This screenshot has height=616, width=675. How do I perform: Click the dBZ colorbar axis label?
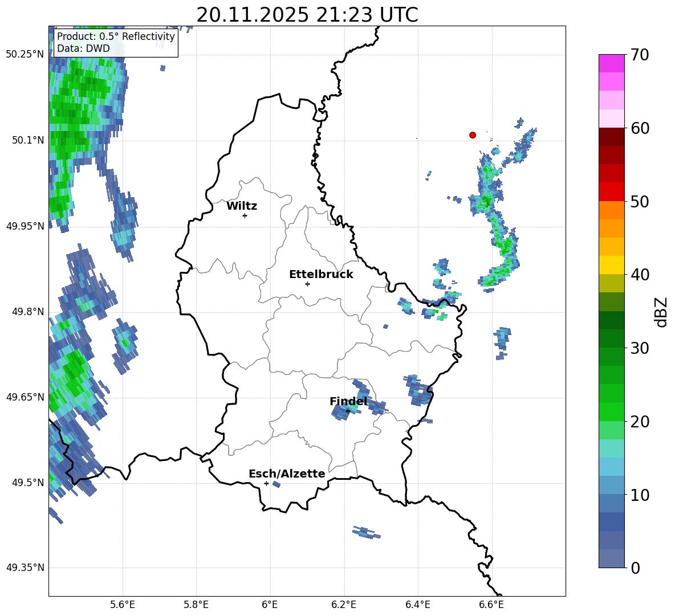click(661, 312)
